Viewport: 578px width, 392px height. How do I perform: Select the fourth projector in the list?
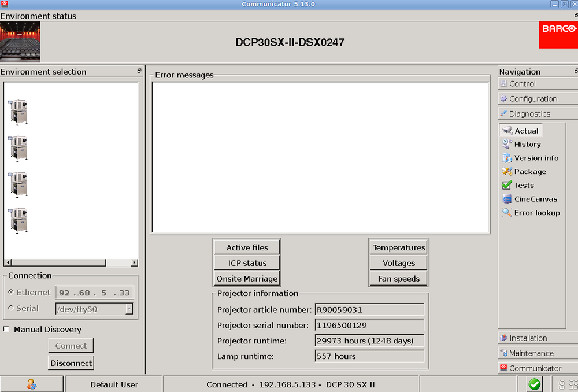18,220
